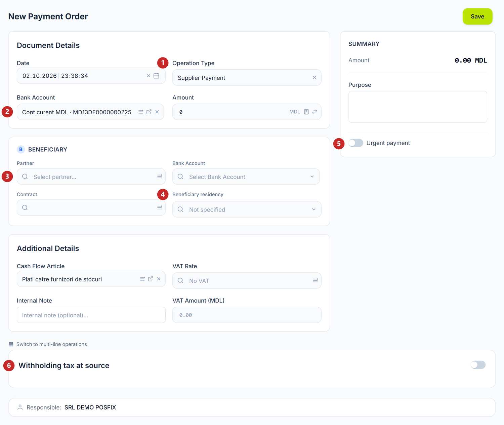
Task: Open the calendar picker in Date field
Action: coord(156,76)
